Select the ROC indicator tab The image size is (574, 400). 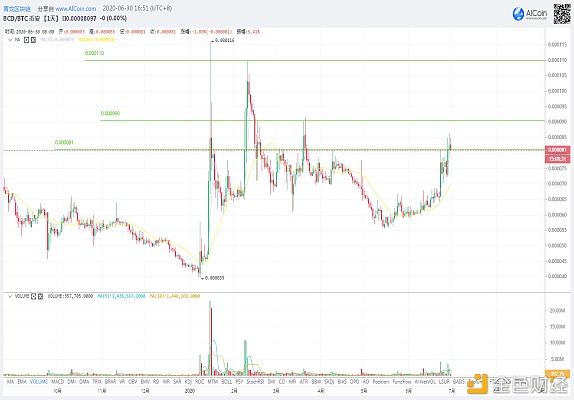coord(200,382)
